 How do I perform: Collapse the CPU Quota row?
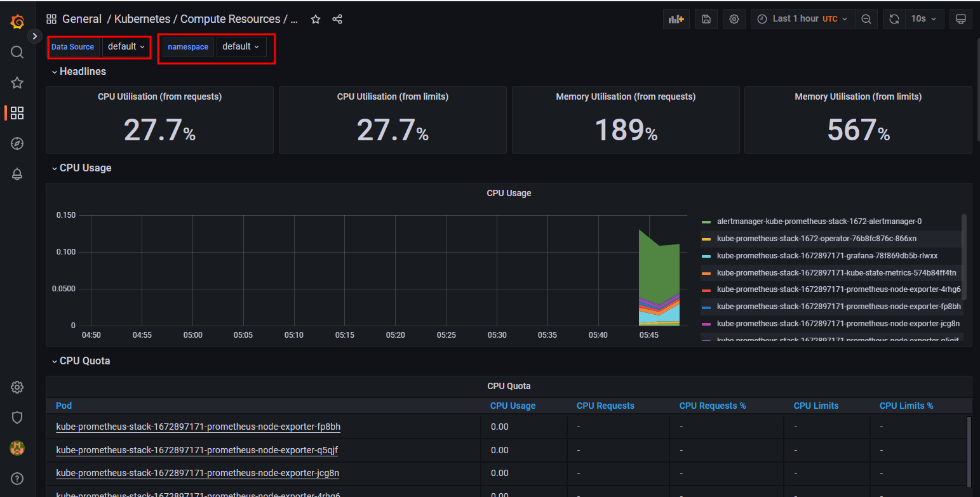[x=81, y=361]
